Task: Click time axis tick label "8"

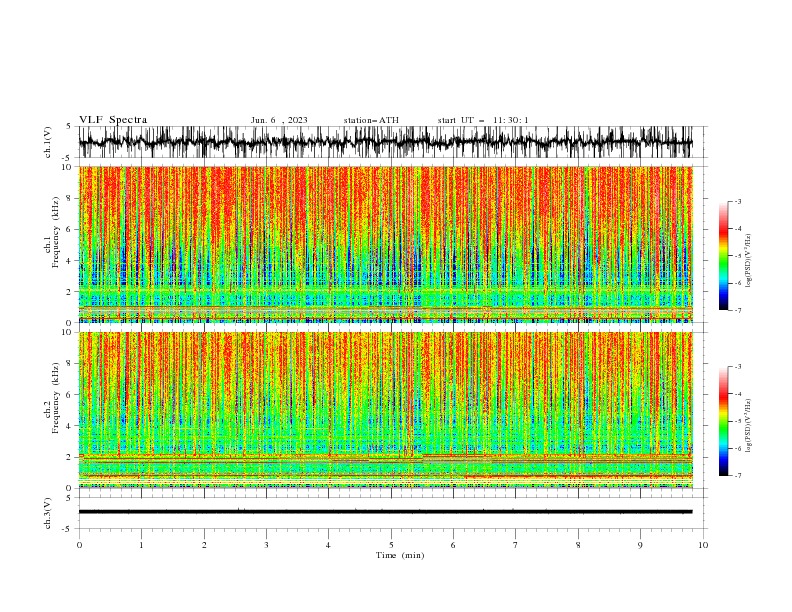Action: [x=578, y=545]
